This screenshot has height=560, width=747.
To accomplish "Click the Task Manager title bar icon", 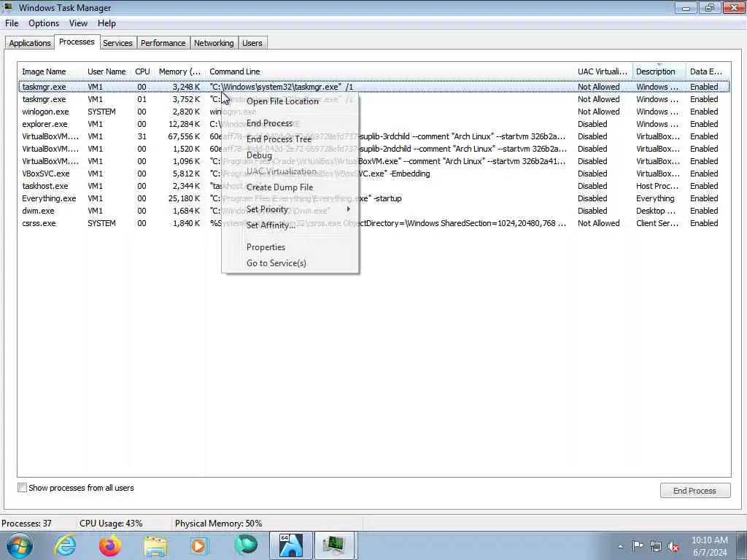I will [8, 7].
